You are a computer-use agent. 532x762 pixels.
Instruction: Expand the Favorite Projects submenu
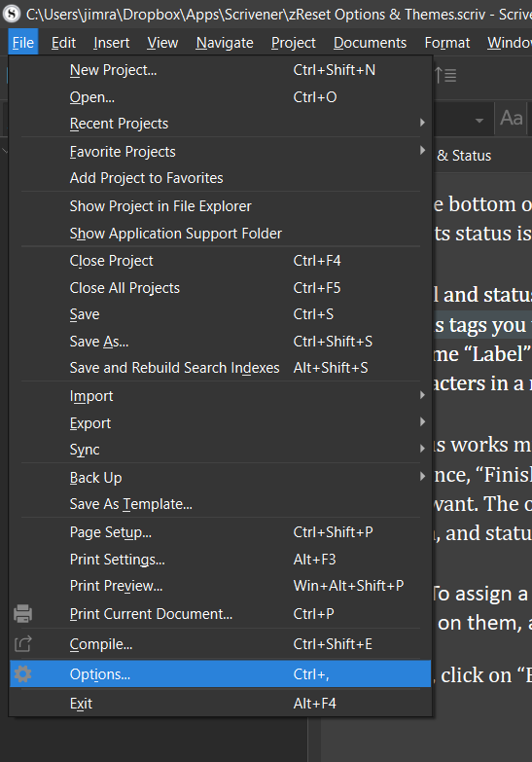[x=221, y=152]
